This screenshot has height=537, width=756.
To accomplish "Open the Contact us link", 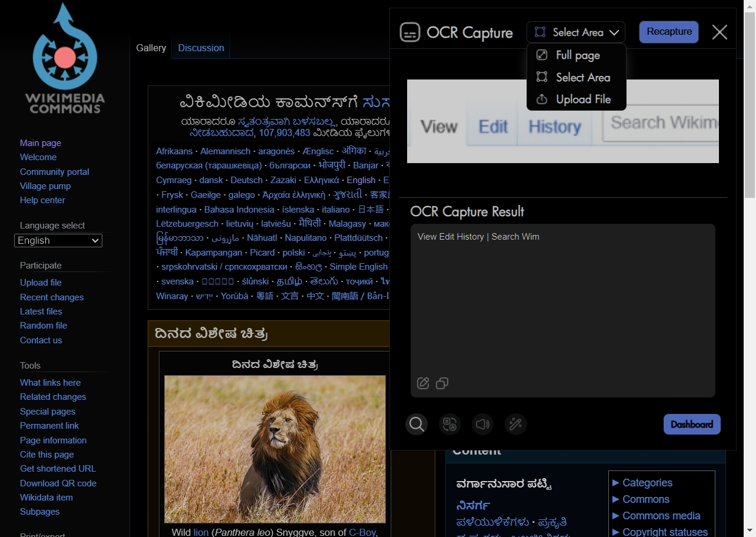I will coord(41,340).
